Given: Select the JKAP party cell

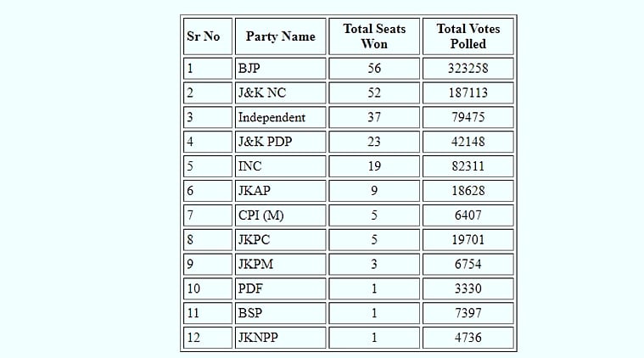Looking at the screenshot, I should 280,191.
